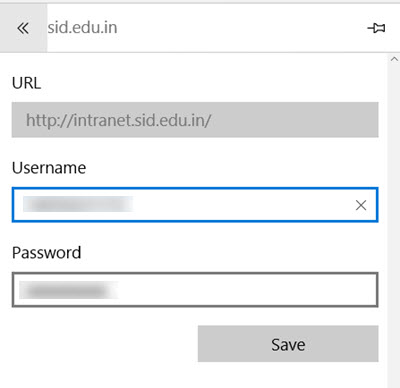
Task: Pin the pane with the pushpin icon
Action: tap(376, 28)
